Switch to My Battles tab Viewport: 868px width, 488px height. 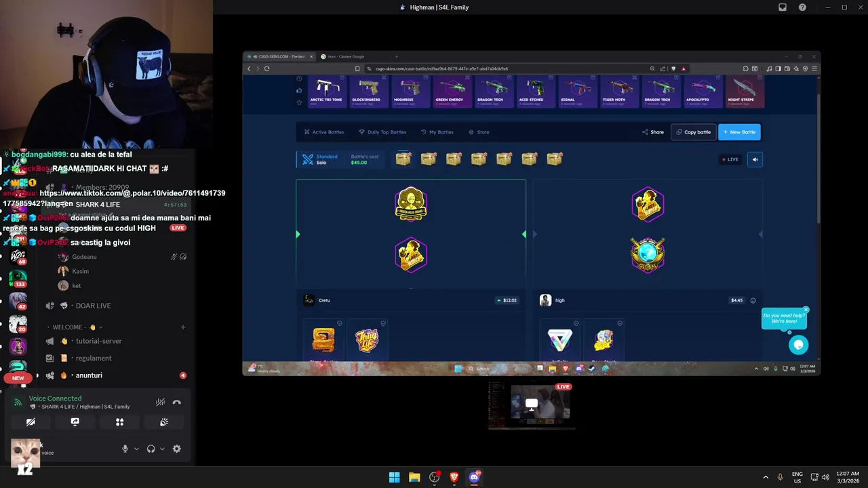pyautogui.click(x=437, y=132)
